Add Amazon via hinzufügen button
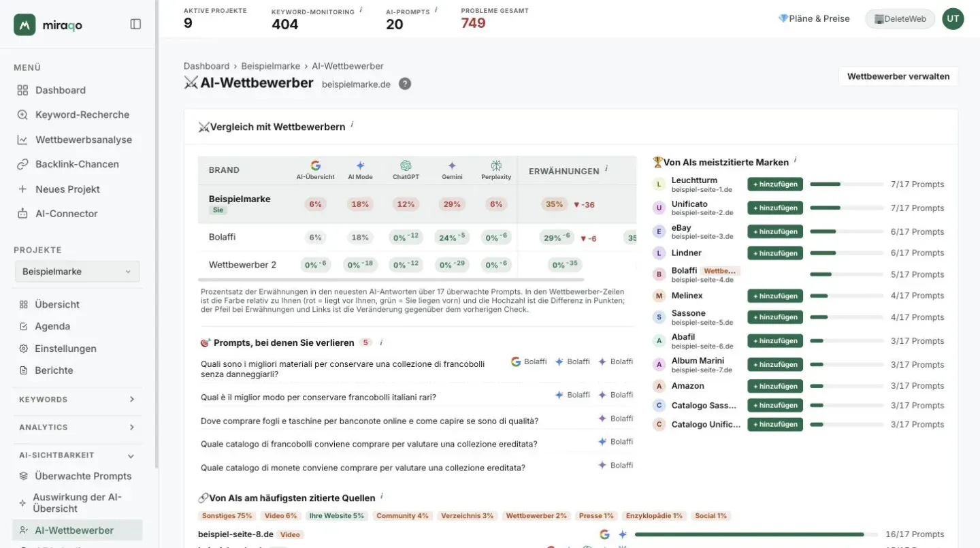 click(x=775, y=386)
